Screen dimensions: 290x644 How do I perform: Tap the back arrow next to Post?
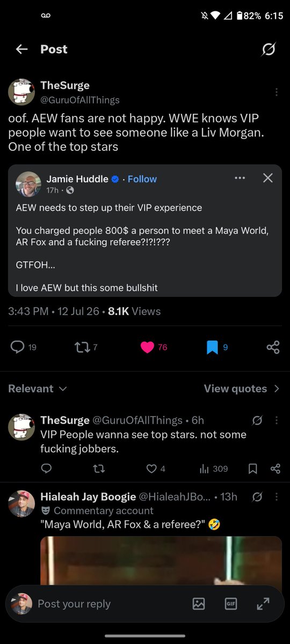click(x=21, y=49)
